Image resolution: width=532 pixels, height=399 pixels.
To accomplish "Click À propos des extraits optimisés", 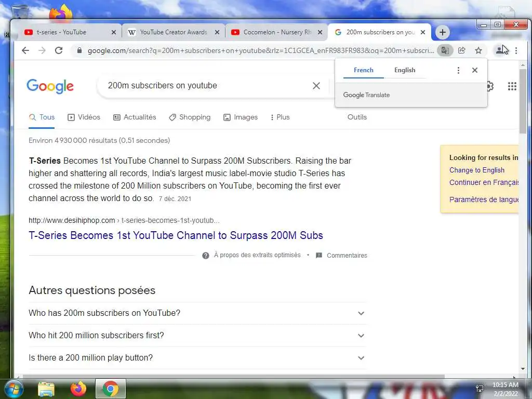I will [x=257, y=255].
